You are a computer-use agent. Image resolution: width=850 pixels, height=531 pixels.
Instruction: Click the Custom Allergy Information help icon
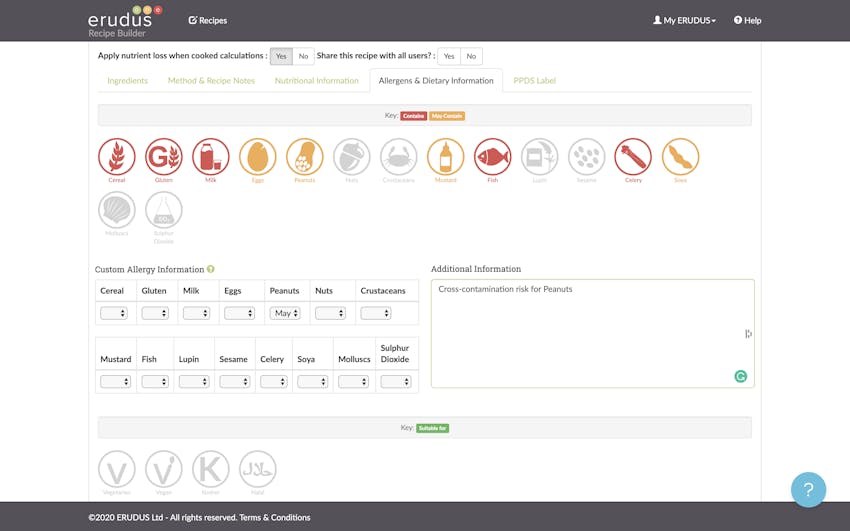click(x=211, y=269)
